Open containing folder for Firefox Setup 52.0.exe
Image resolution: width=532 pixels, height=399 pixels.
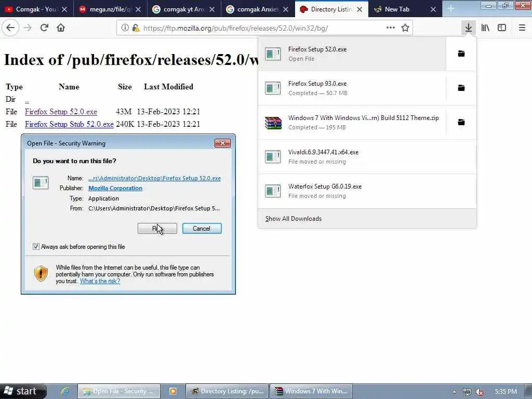[461, 54]
